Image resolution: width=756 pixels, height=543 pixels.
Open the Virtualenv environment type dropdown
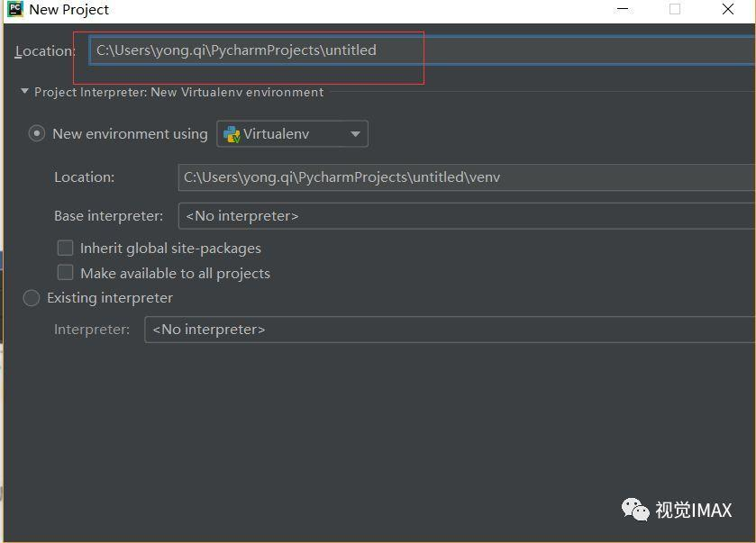[x=292, y=133]
